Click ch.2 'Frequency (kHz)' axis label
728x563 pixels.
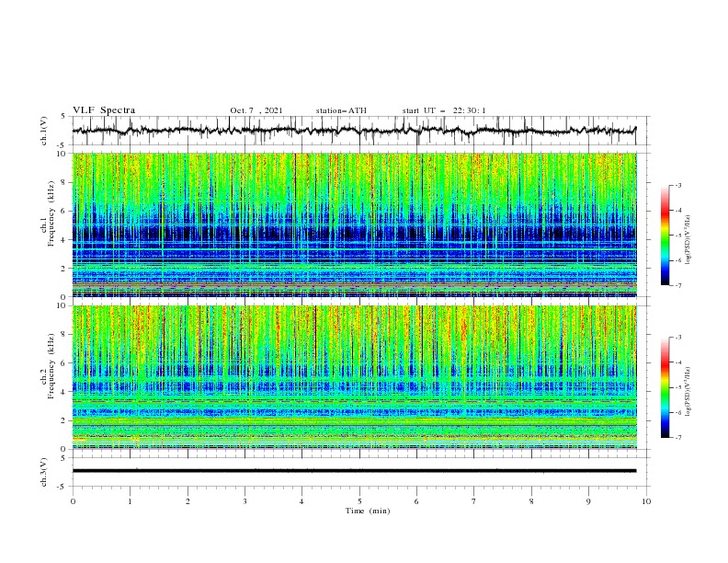tap(51, 366)
